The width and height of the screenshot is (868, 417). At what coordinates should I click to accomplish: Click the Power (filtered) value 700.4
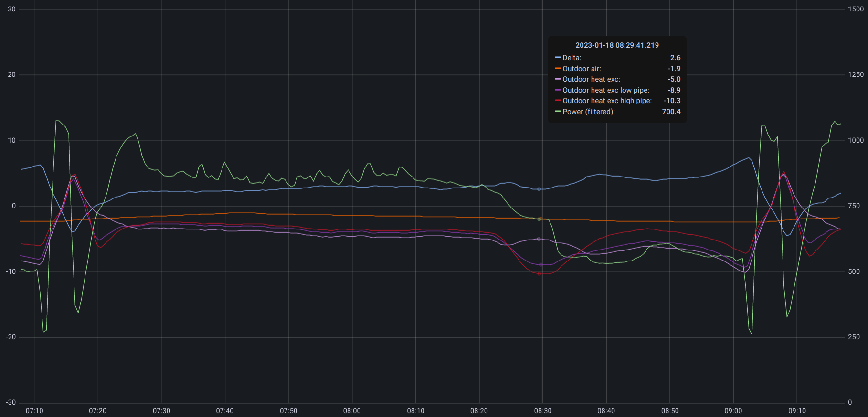point(671,112)
